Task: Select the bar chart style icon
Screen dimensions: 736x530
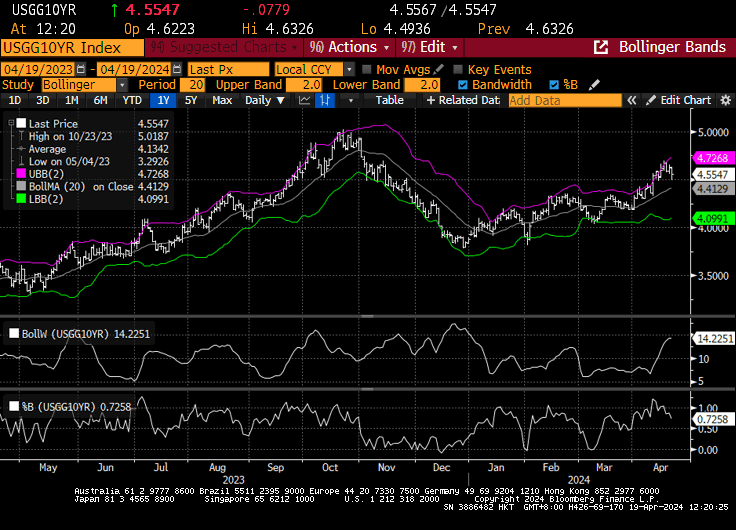Action: click(x=325, y=100)
